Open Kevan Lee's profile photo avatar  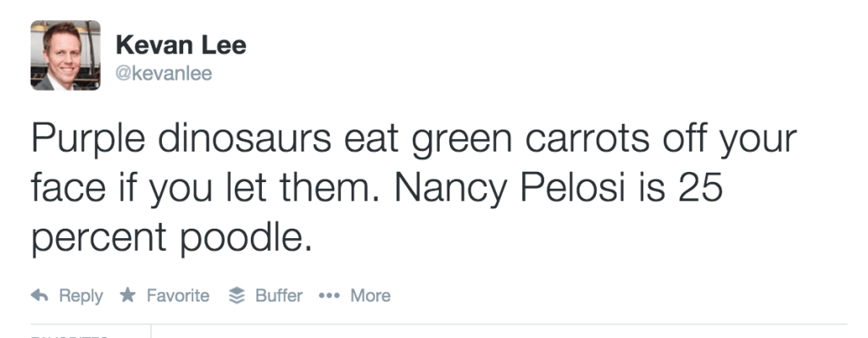click(65, 55)
